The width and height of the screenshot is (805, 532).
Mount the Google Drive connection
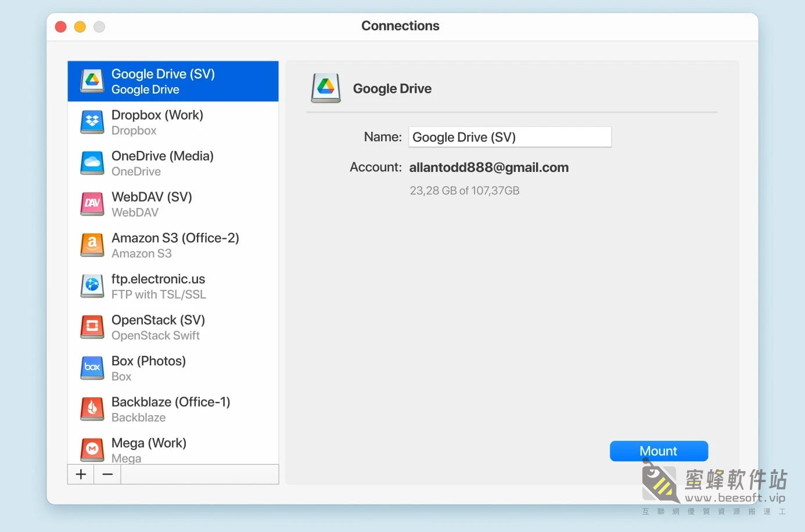[x=659, y=451]
